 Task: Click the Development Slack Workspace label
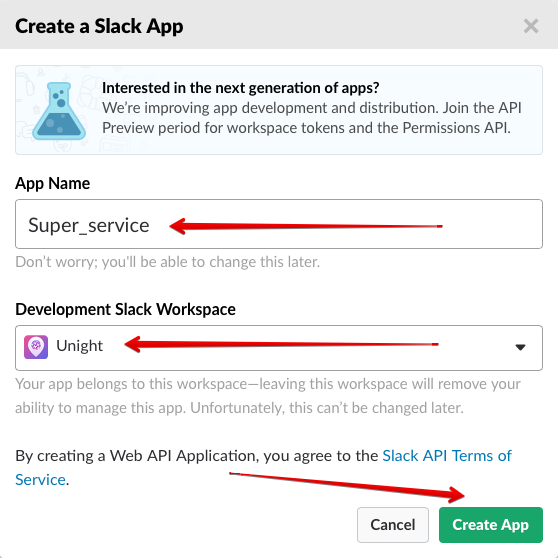125,309
